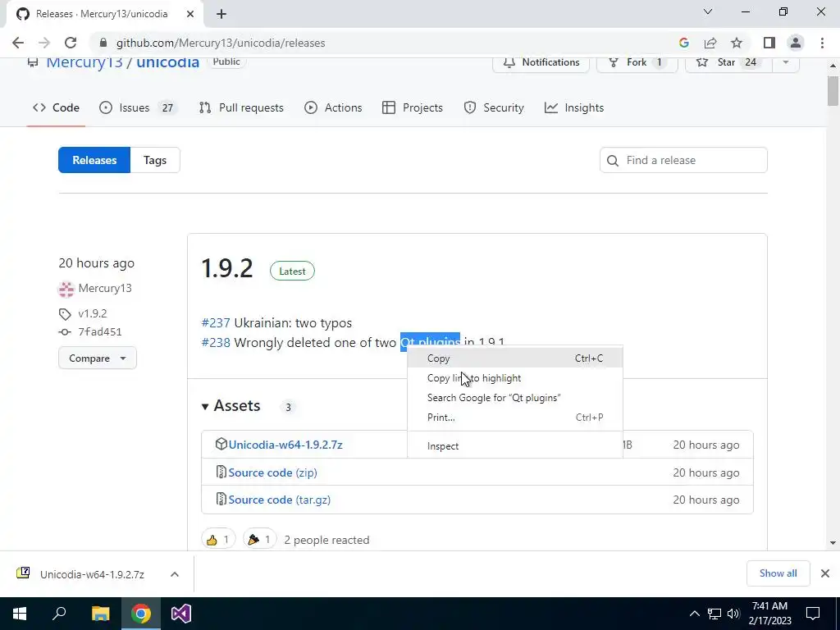Switch to the Projects tab
The image size is (840, 630).
[x=413, y=107]
